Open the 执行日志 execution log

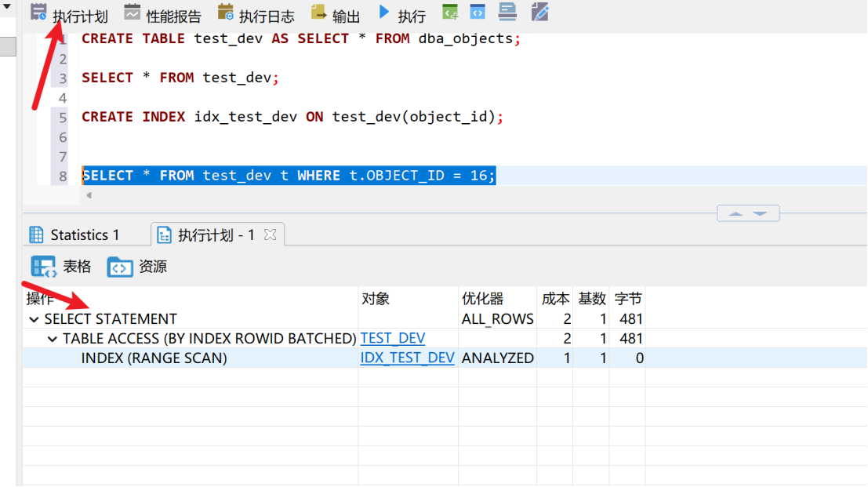pos(226,13)
